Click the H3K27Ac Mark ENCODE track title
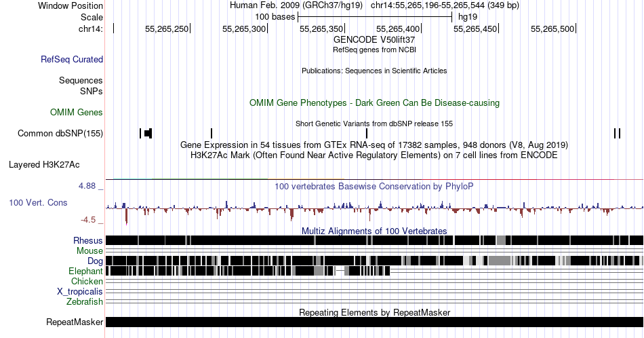This screenshot has height=338, width=644. click(374, 155)
